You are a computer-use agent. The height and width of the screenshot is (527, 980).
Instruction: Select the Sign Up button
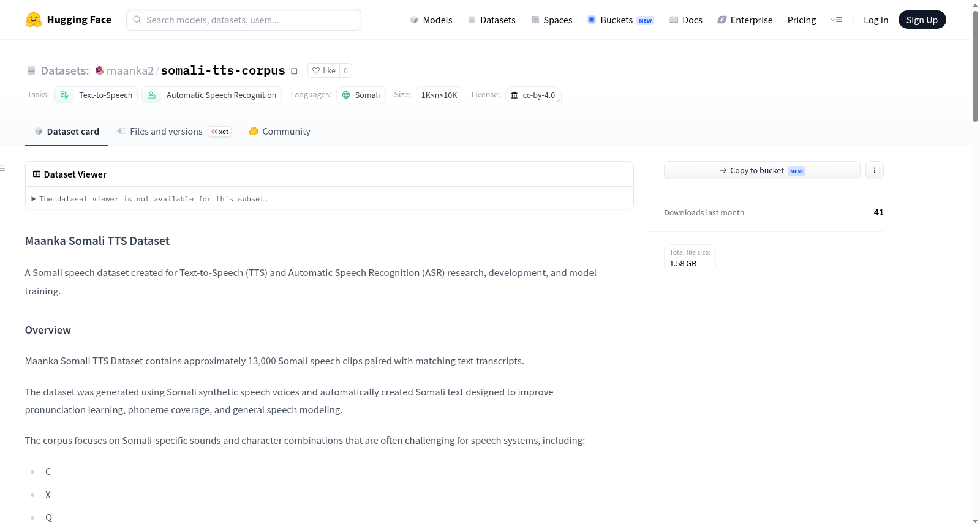(x=922, y=20)
